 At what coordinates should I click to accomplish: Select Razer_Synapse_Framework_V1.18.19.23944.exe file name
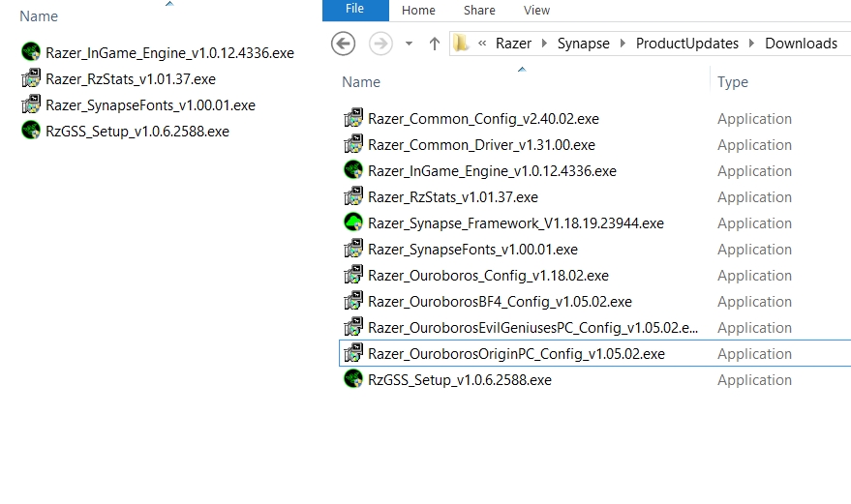click(516, 223)
